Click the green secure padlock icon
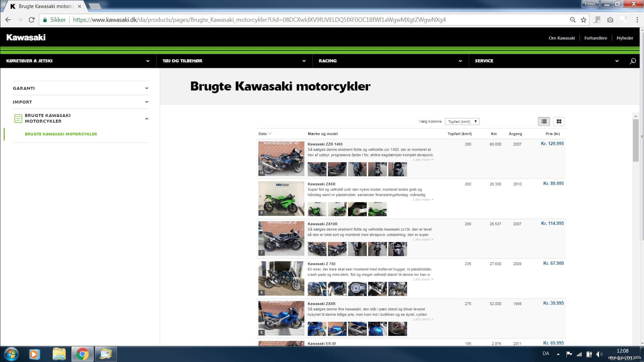This screenshot has height=362, width=644. pos(45,20)
